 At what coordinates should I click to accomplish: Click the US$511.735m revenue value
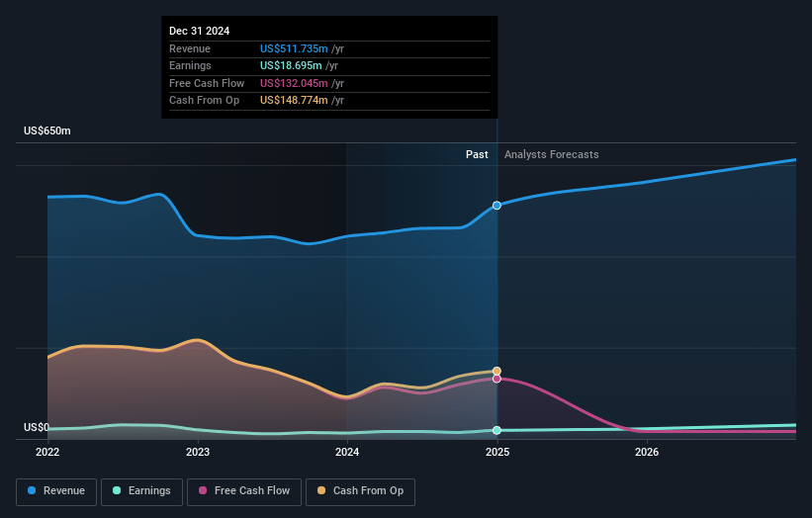(294, 48)
